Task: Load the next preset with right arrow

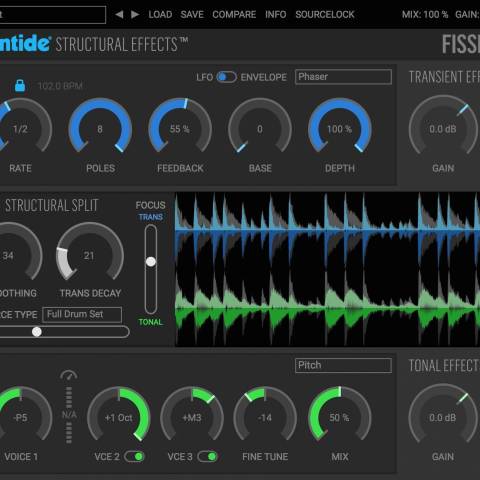Action: [135, 14]
